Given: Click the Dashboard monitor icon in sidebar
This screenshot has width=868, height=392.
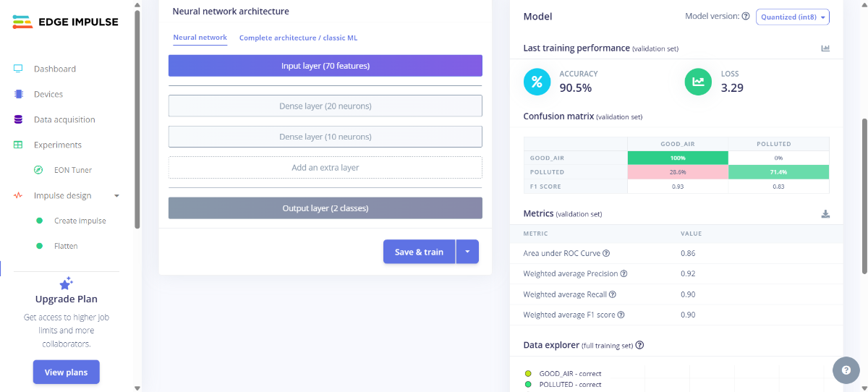Looking at the screenshot, I should coord(19,69).
